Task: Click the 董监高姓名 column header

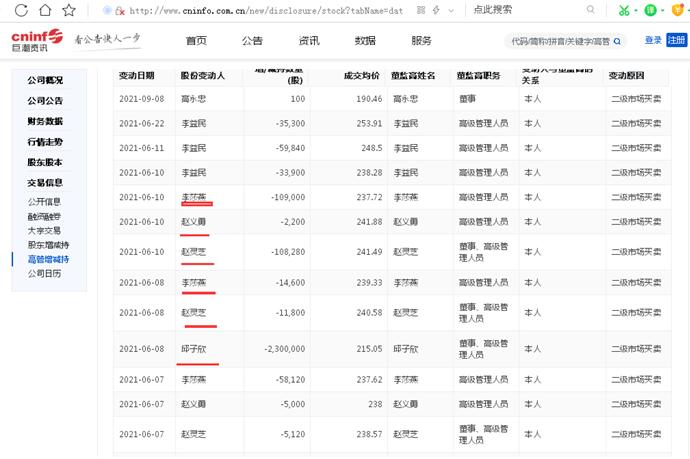Action: (413, 76)
